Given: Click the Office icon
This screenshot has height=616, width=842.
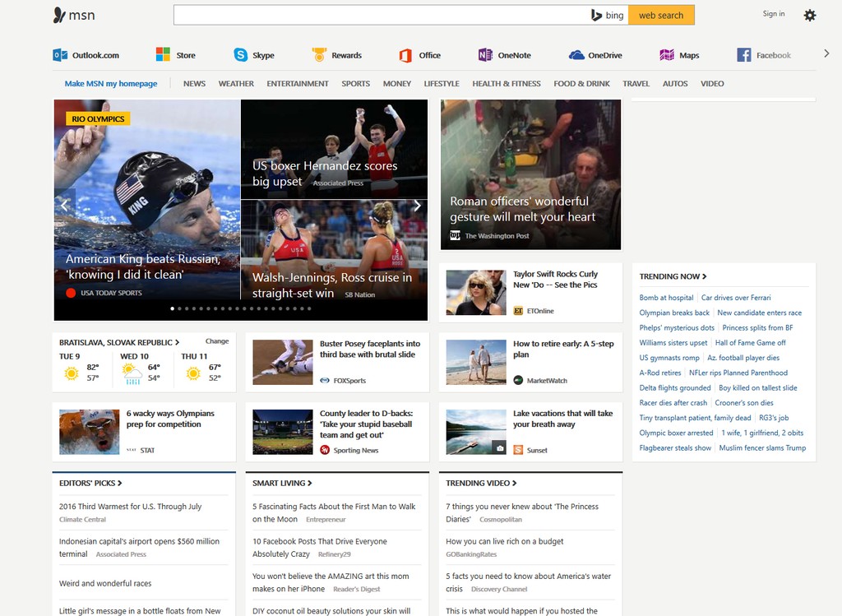Looking at the screenshot, I should tap(405, 55).
